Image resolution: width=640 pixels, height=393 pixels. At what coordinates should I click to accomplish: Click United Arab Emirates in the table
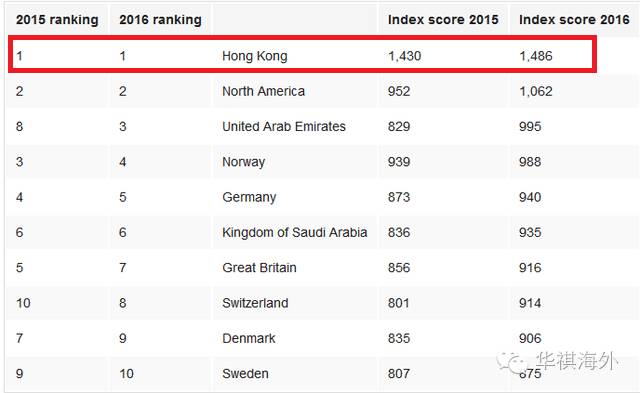click(284, 127)
